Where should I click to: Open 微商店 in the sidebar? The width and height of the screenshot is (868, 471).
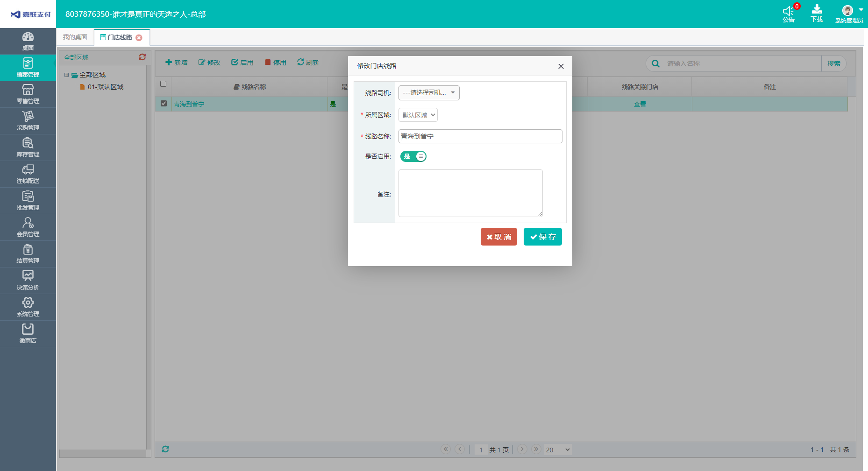tap(28, 334)
